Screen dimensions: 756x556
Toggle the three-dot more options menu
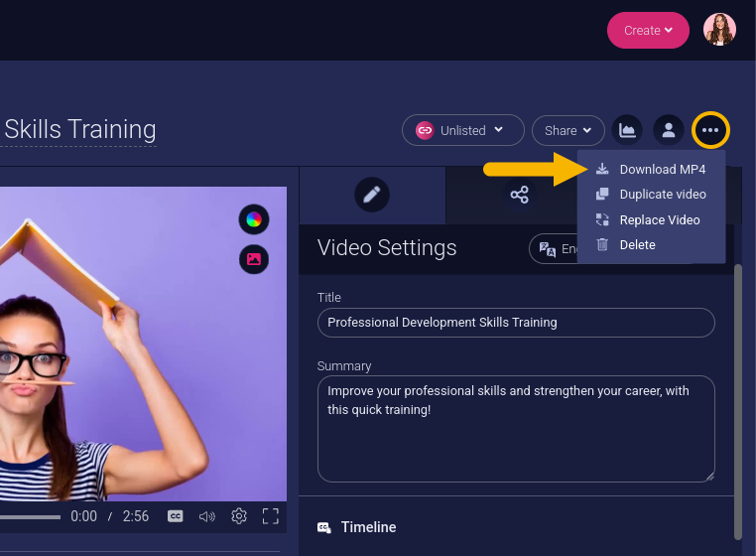(x=710, y=130)
